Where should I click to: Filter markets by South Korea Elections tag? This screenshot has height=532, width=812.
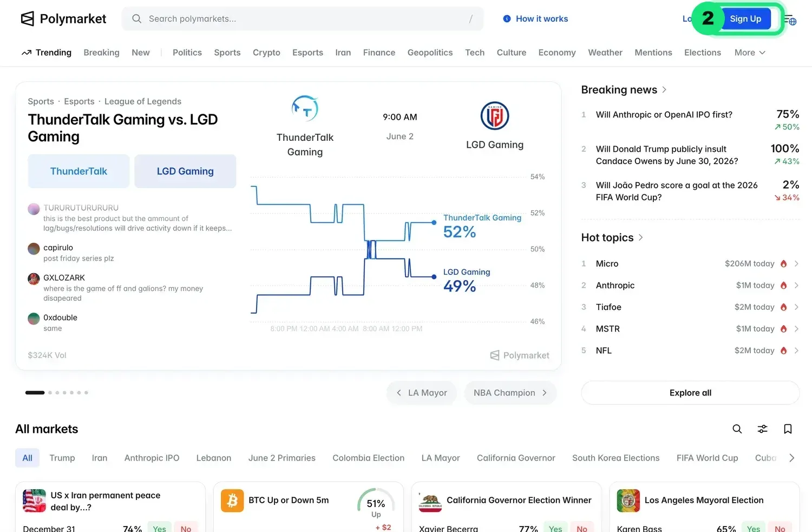615,458
